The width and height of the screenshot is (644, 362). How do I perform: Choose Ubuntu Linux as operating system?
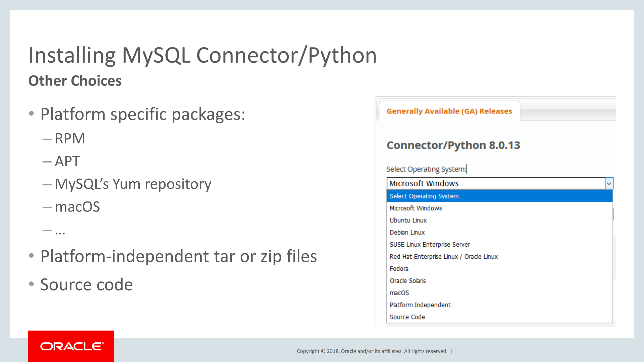pos(408,220)
